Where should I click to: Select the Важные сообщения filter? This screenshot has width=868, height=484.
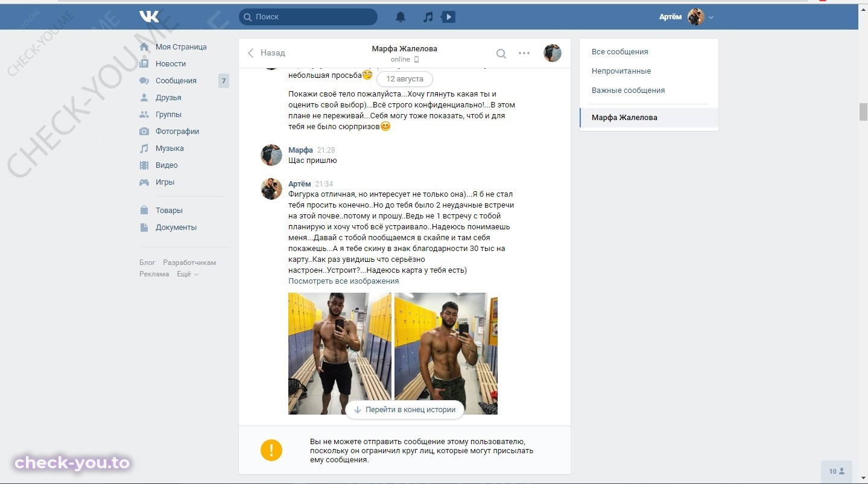click(628, 91)
